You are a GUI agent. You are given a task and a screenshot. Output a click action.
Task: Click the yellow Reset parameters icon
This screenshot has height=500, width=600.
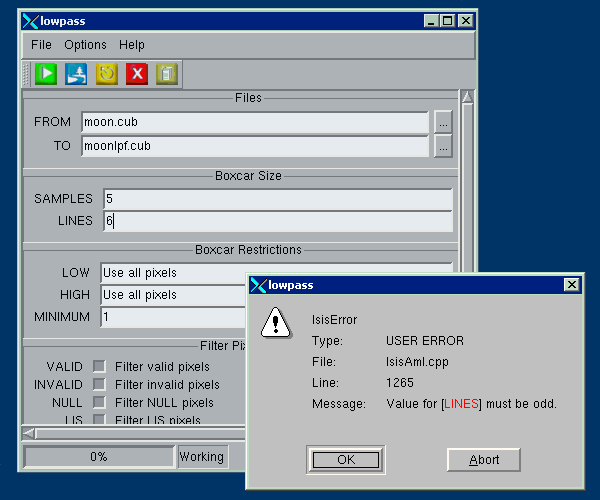[106, 73]
